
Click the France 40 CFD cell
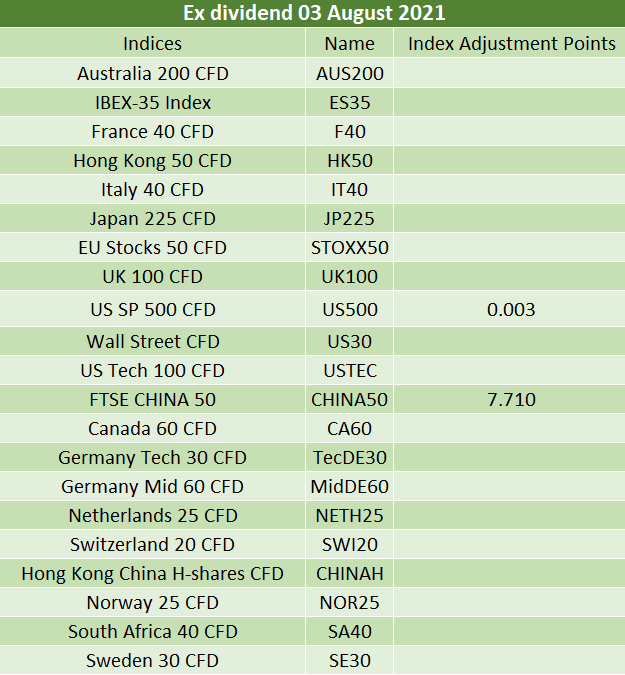tap(152, 131)
